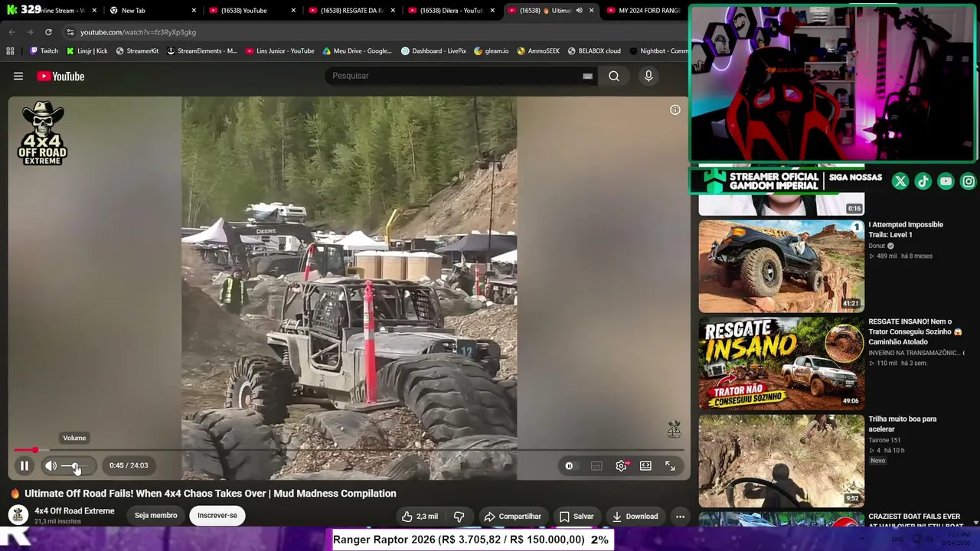
Task: Open the gleam.io bookmark
Action: 491,51
